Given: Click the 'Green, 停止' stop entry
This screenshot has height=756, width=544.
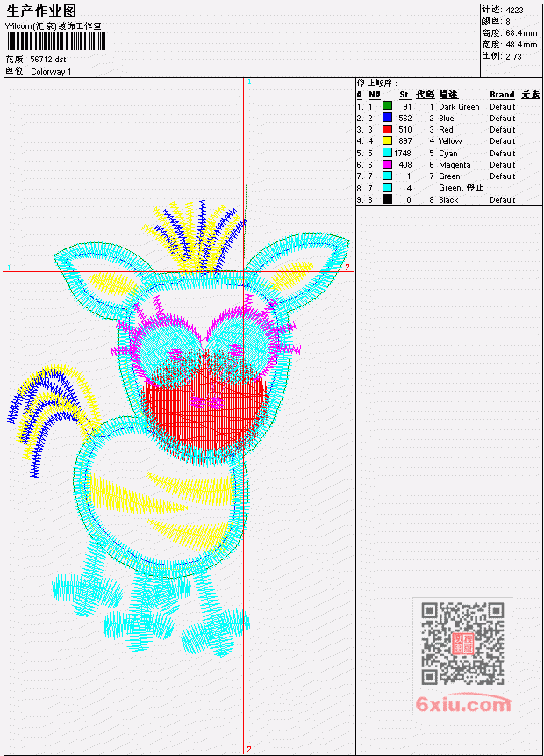Looking at the screenshot, I should click(462, 188).
